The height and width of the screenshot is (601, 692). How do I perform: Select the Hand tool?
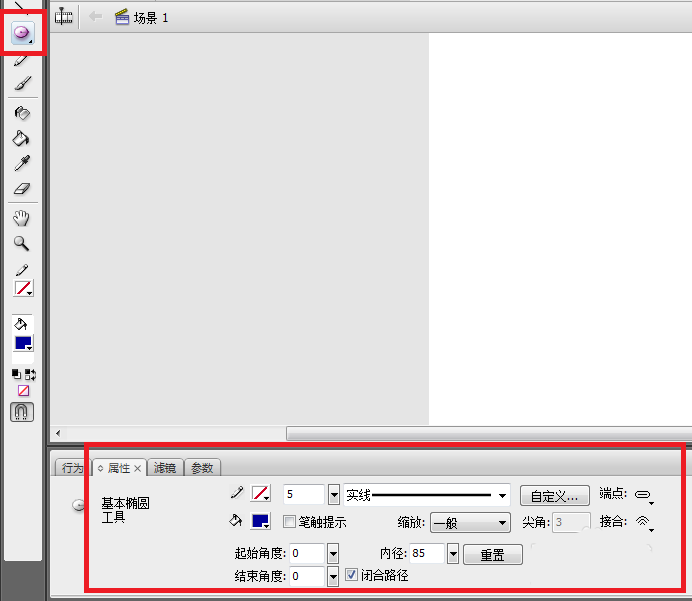click(x=22, y=218)
